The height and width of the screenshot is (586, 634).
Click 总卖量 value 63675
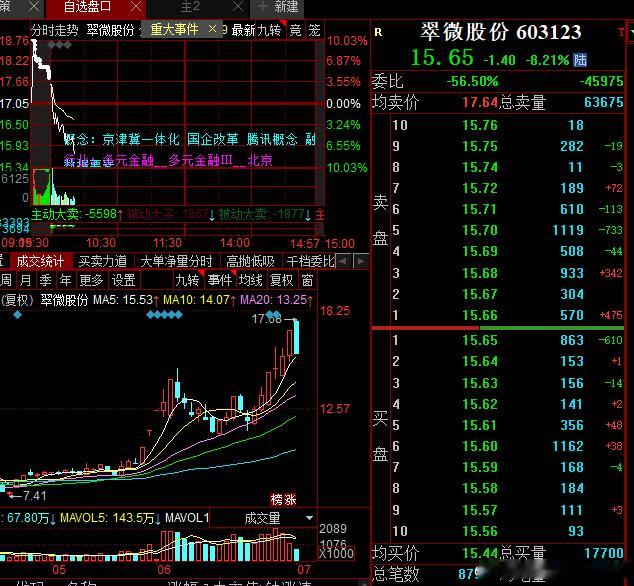pos(604,102)
